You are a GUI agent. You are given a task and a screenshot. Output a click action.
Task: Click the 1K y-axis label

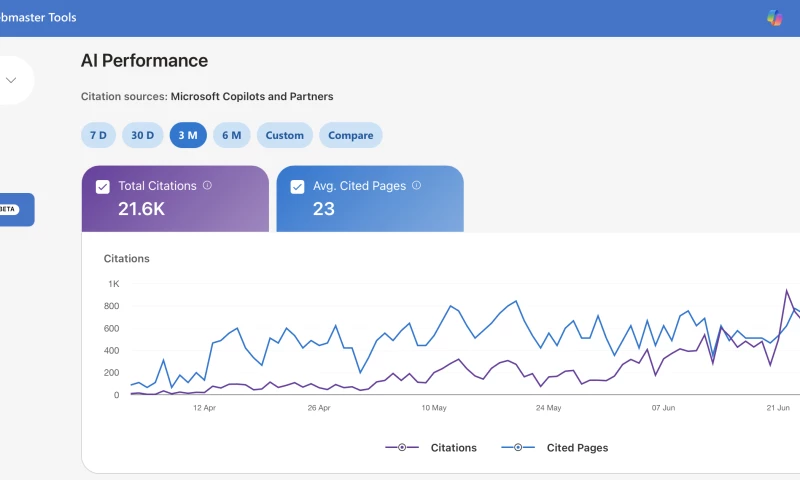[x=113, y=284]
